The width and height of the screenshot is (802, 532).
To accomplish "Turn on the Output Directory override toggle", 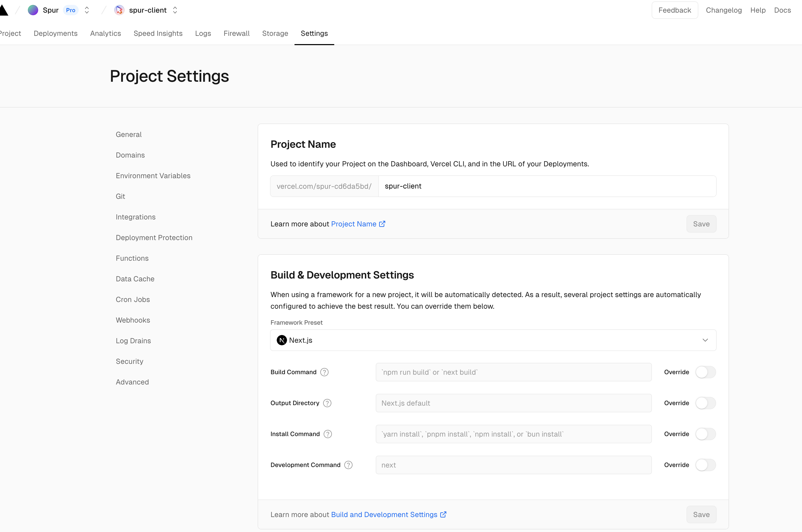I will tap(705, 403).
